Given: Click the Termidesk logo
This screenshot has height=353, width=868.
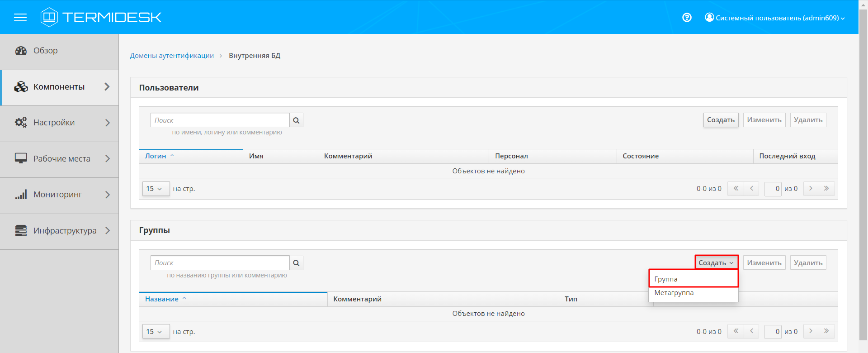Looking at the screenshot, I should coord(101,17).
